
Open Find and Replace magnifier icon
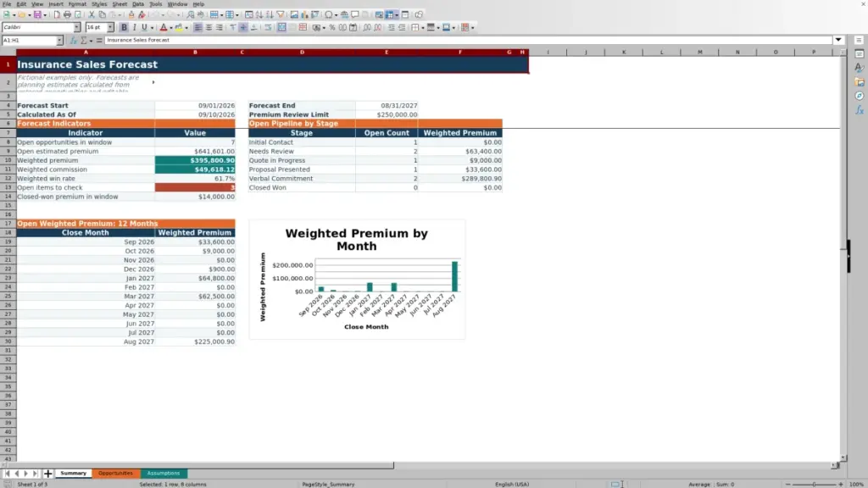click(191, 15)
